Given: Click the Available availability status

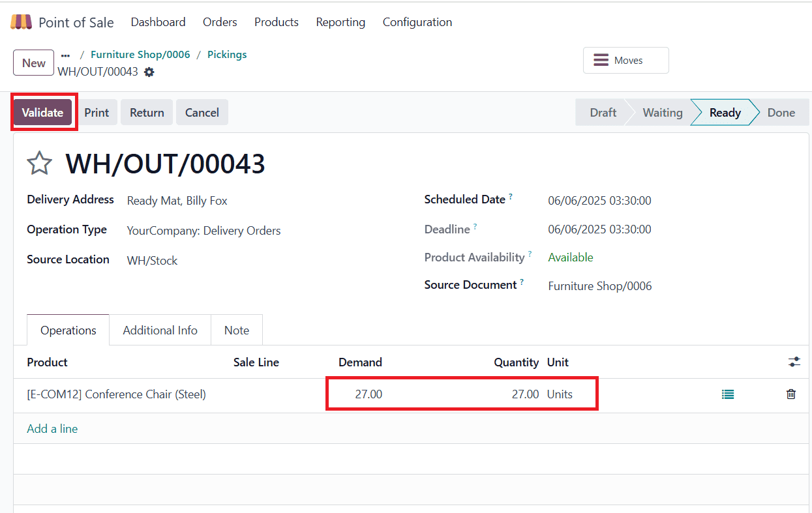Looking at the screenshot, I should 571,257.
